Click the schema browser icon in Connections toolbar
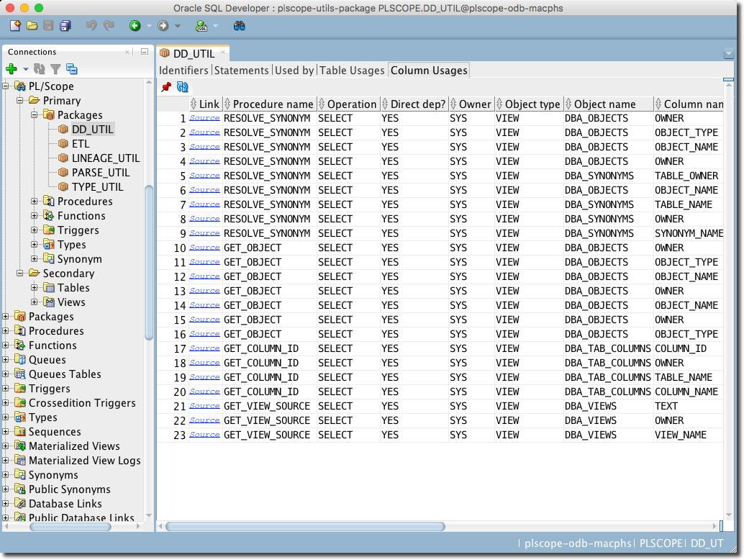Image resolution: width=744 pixels, height=560 pixels. [72, 69]
